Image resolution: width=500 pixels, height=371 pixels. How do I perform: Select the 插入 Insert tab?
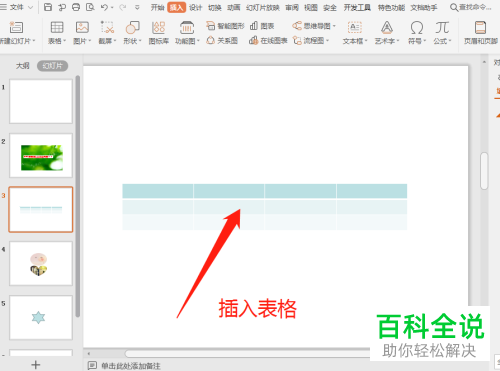[x=176, y=7]
